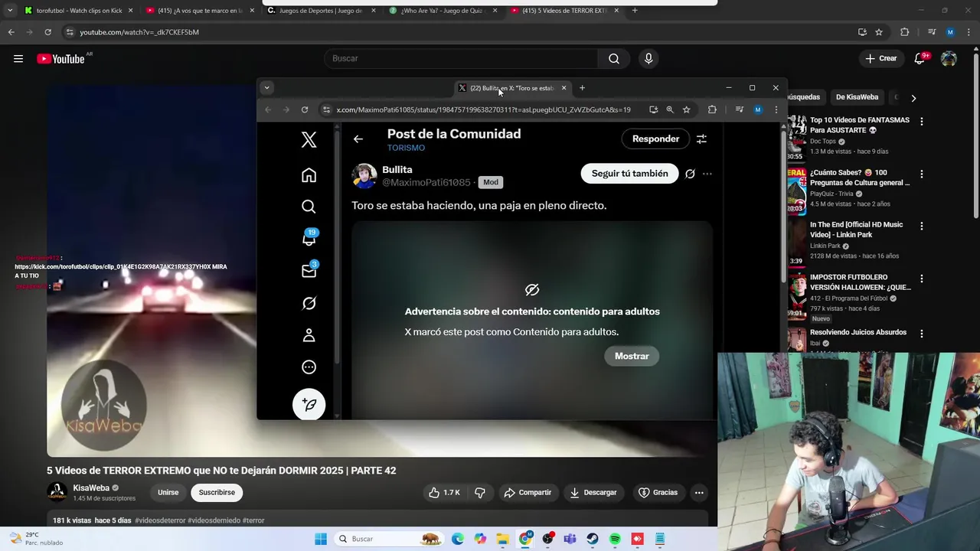Image resolution: width=980 pixels, height=551 pixels.
Task: Open YouTube notifications bell
Action: (920, 59)
